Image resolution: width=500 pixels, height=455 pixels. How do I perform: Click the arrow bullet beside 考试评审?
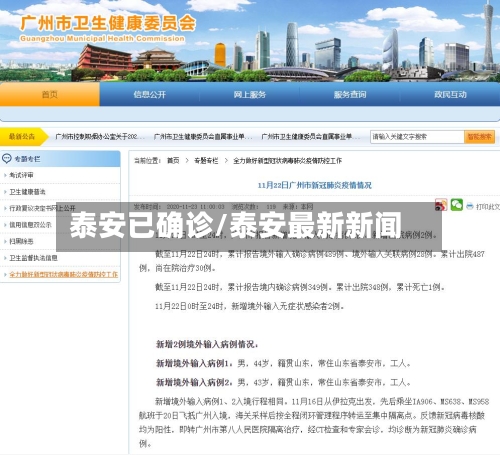point(5,175)
